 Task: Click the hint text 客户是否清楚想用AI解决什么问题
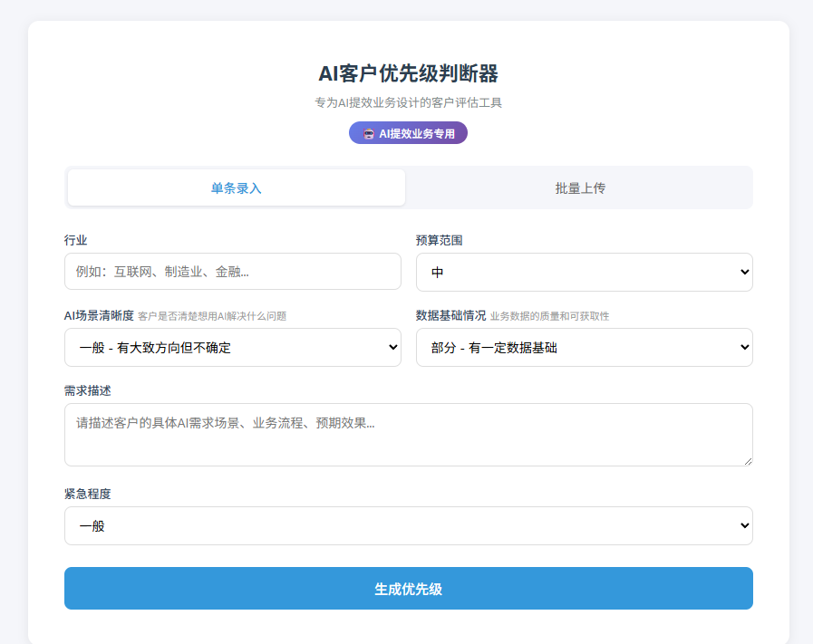coord(213,316)
